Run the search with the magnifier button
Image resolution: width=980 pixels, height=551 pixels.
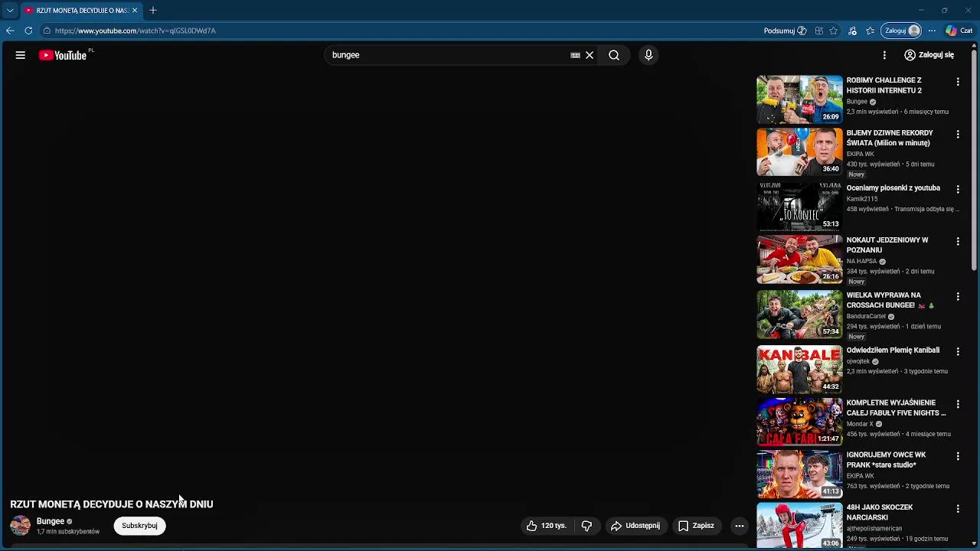614,55
